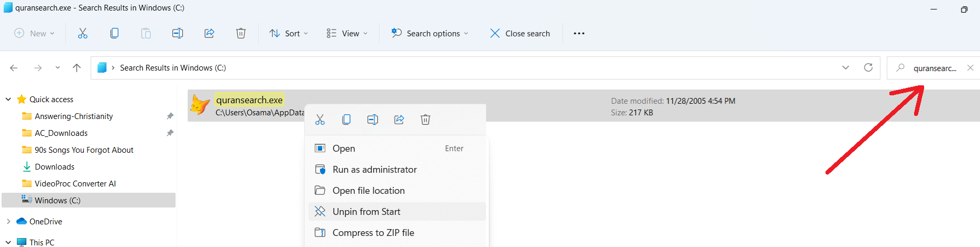Open the 90s Songs You Forgot About folder
The height and width of the screenshot is (247, 980).
84,150
